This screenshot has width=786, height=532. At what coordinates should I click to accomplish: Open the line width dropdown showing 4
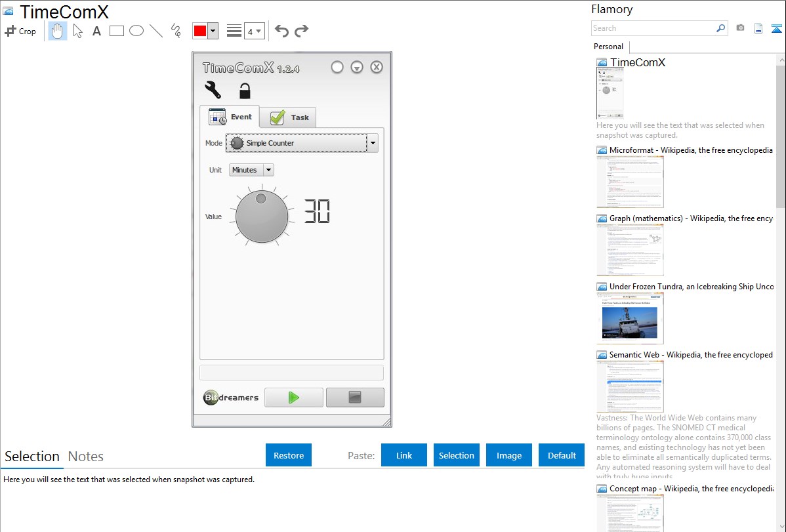point(254,31)
